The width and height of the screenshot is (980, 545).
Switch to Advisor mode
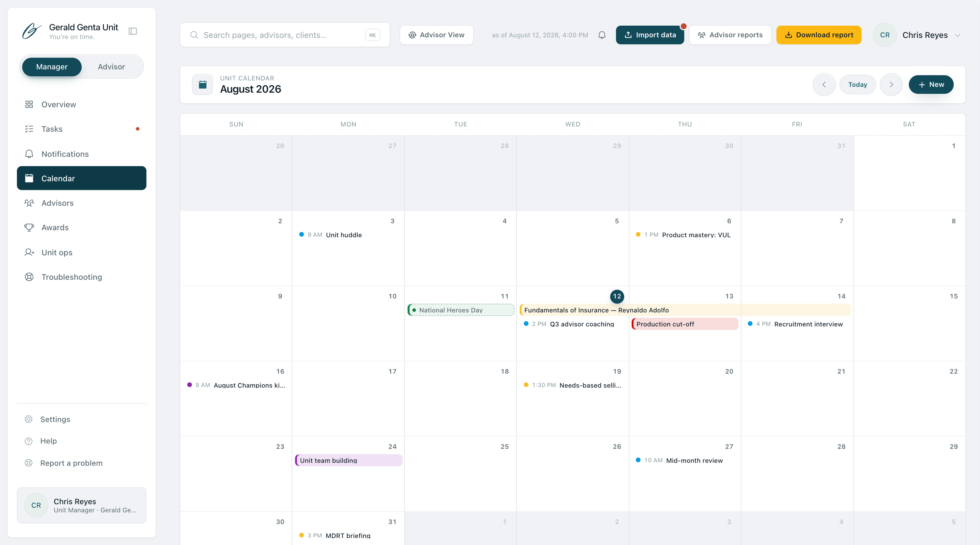point(111,67)
